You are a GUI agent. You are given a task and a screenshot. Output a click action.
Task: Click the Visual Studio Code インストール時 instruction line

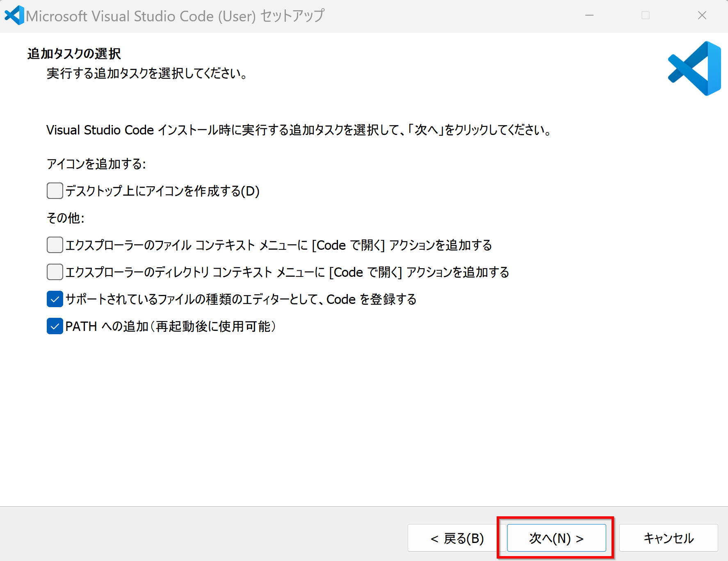coord(299,130)
